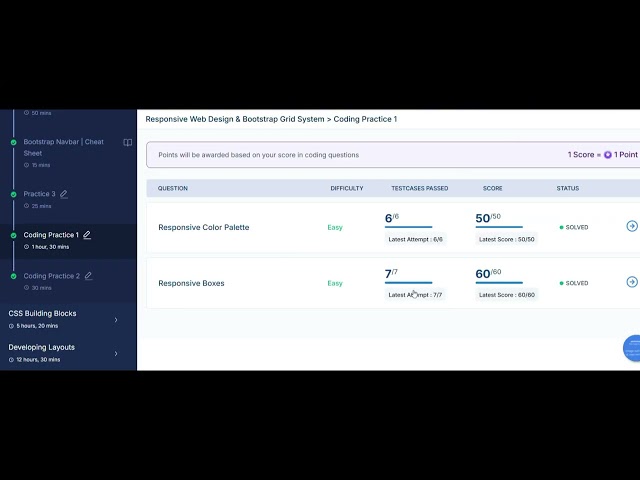Click SOLVED status for Responsive Boxes
The image size is (640, 480).
tap(573, 283)
